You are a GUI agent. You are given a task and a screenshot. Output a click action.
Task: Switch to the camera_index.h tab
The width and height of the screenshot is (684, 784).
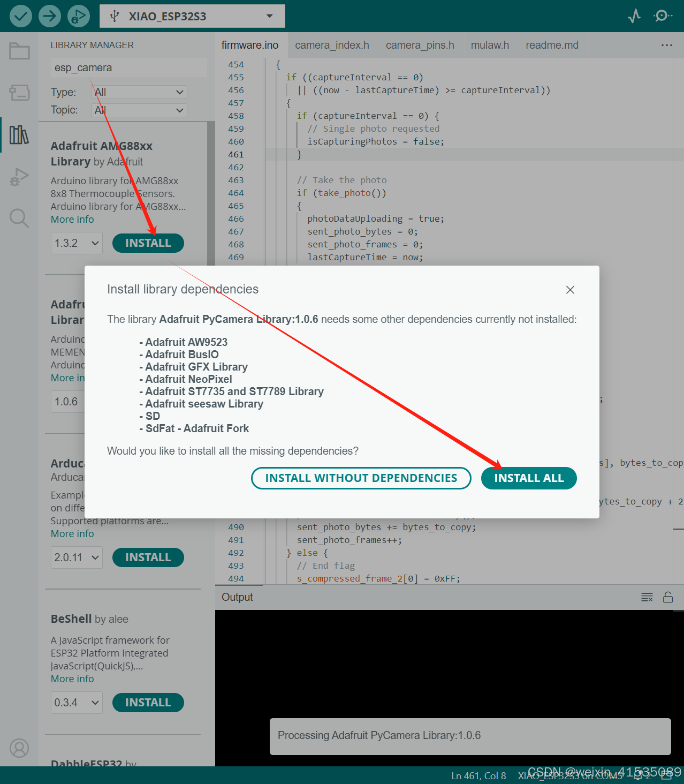332,45
